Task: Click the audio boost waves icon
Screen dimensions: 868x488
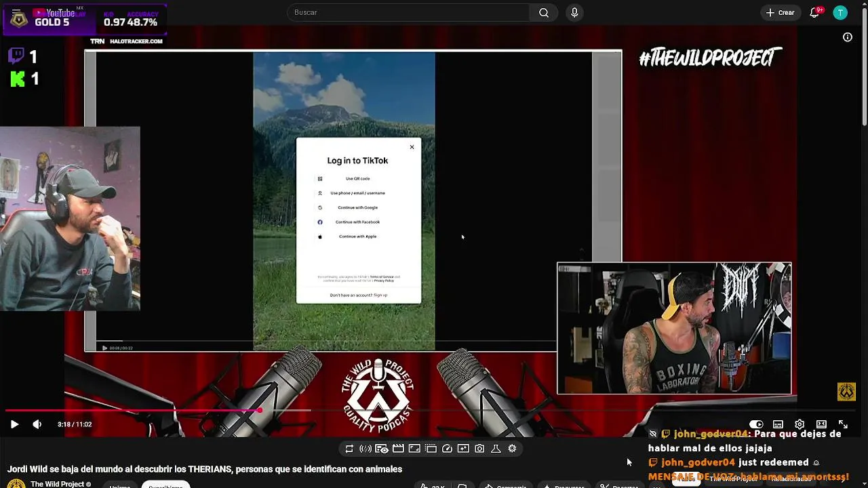Action: 366,449
